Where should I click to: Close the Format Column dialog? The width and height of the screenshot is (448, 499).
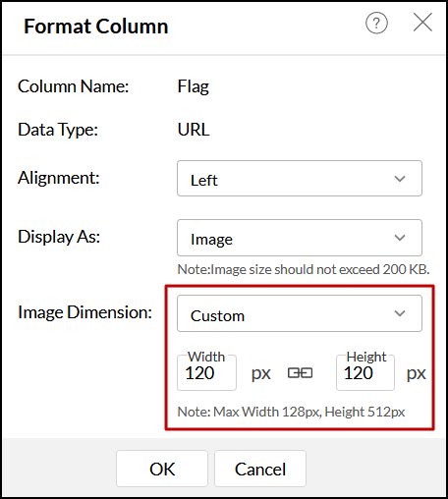coord(422,23)
